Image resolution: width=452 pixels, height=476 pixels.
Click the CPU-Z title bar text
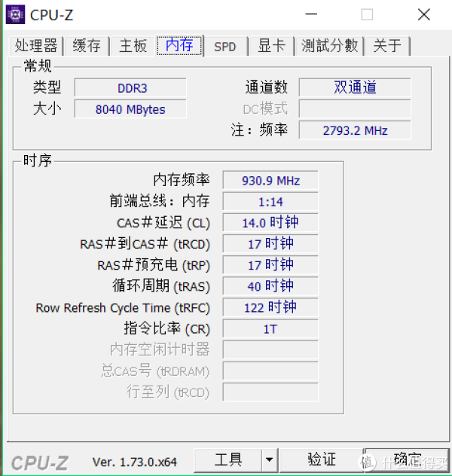[x=52, y=15]
